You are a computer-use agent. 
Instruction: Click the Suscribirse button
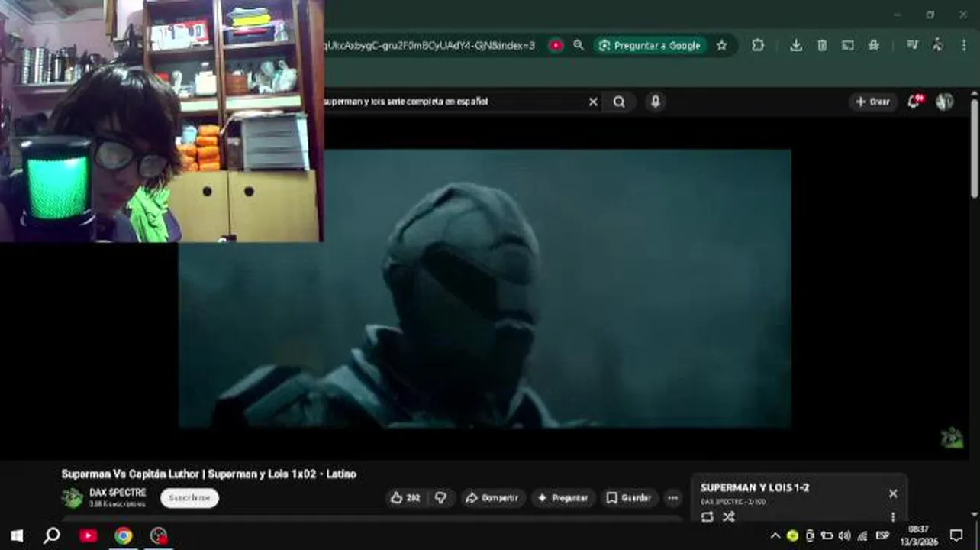[x=189, y=498]
